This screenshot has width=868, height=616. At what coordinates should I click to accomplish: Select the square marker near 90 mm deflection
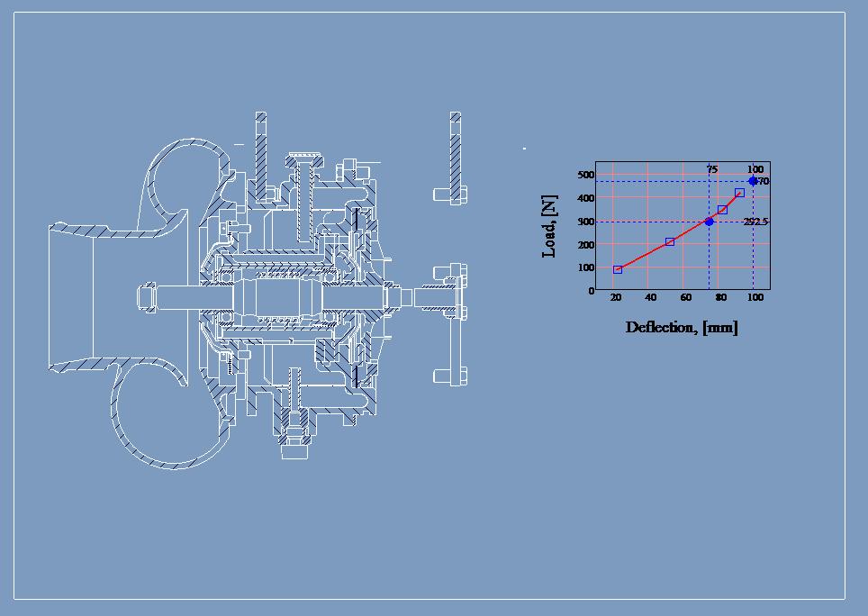coord(739,193)
